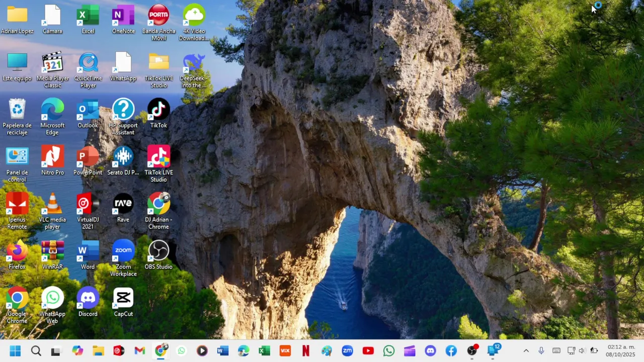Screen dimensions: 644x362
Task: Select the Papelera de reciclaje icon
Action: (17, 117)
